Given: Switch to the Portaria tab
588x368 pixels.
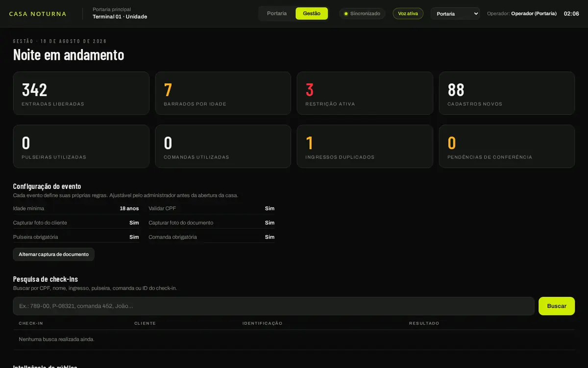Looking at the screenshot, I should 277,14.
